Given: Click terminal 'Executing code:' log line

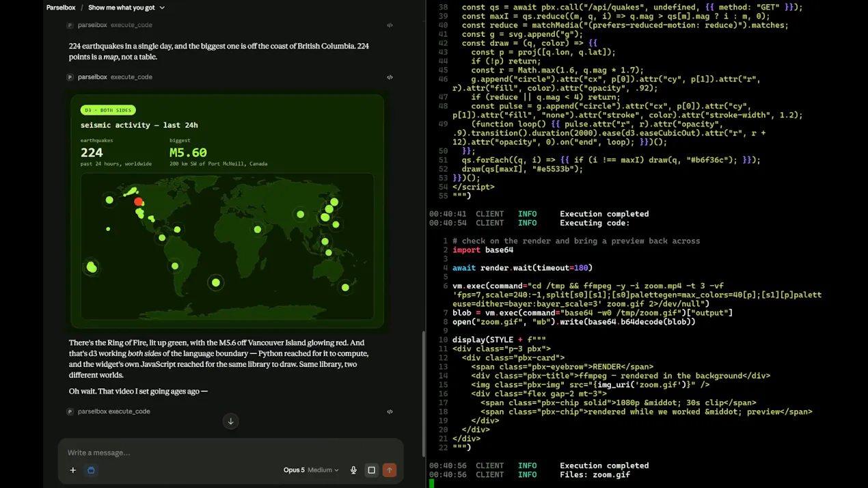Looking at the screenshot, I should pos(595,223).
